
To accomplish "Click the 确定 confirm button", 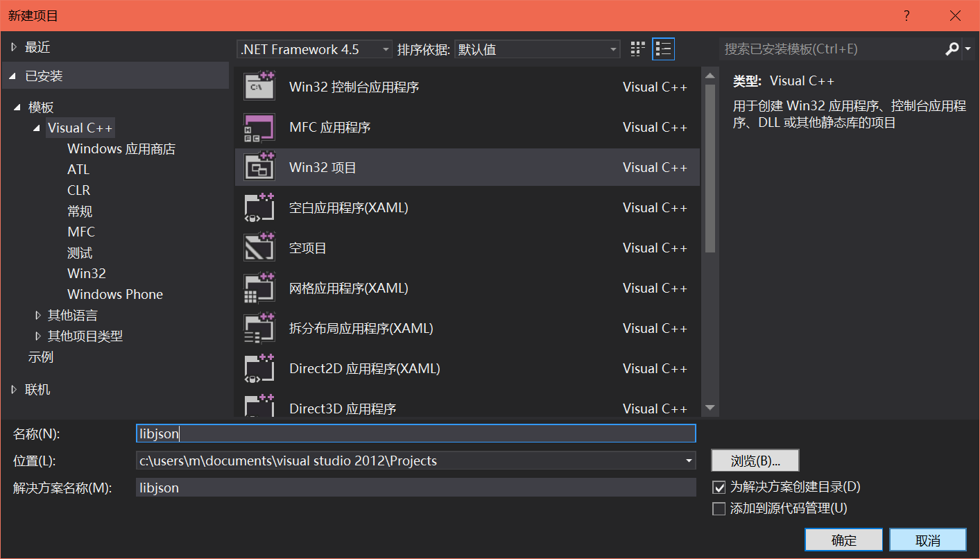I will 843,540.
